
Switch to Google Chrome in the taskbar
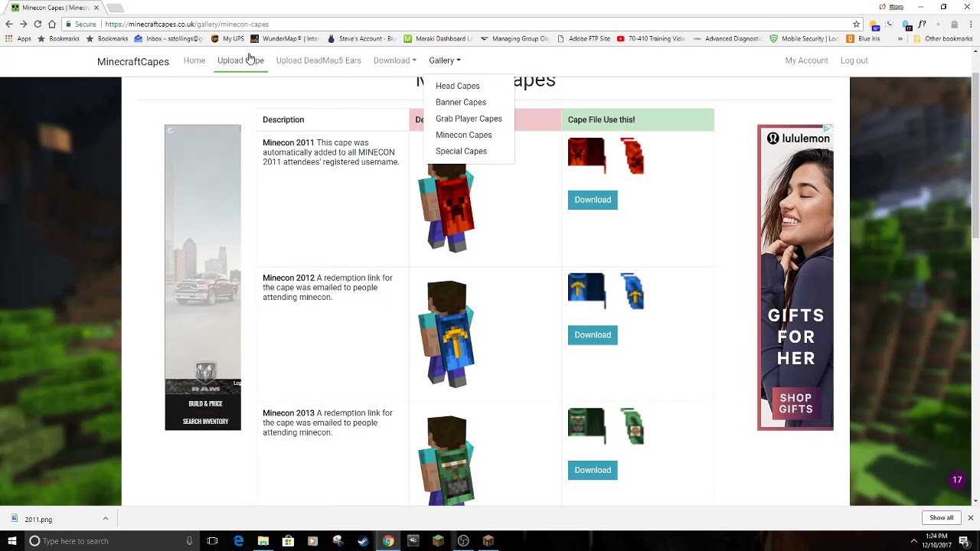(388, 541)
